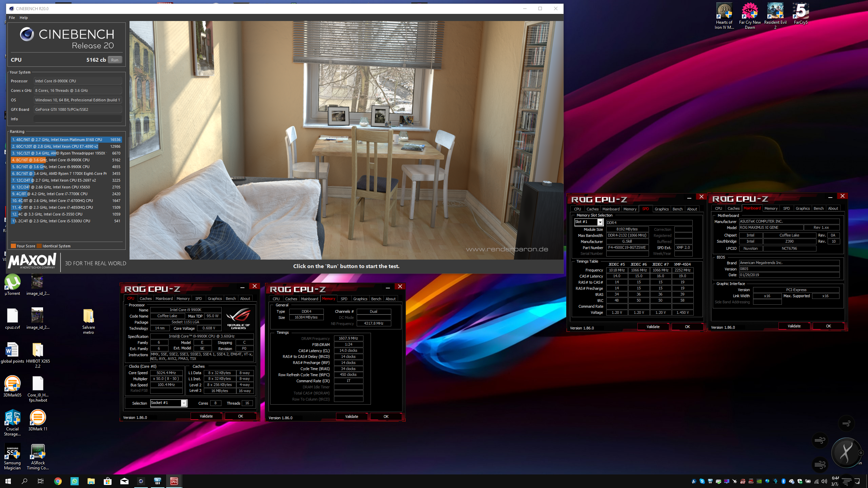
Task: Select the Xeon Platinum 8168 ranking row
Action: 66,140
